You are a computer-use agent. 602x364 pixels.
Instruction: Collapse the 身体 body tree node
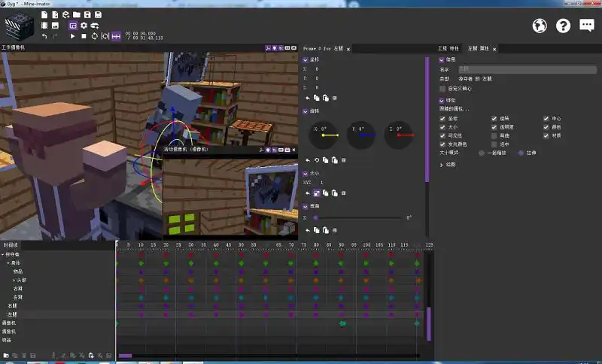pyautogui.click(x=8, y=263)
